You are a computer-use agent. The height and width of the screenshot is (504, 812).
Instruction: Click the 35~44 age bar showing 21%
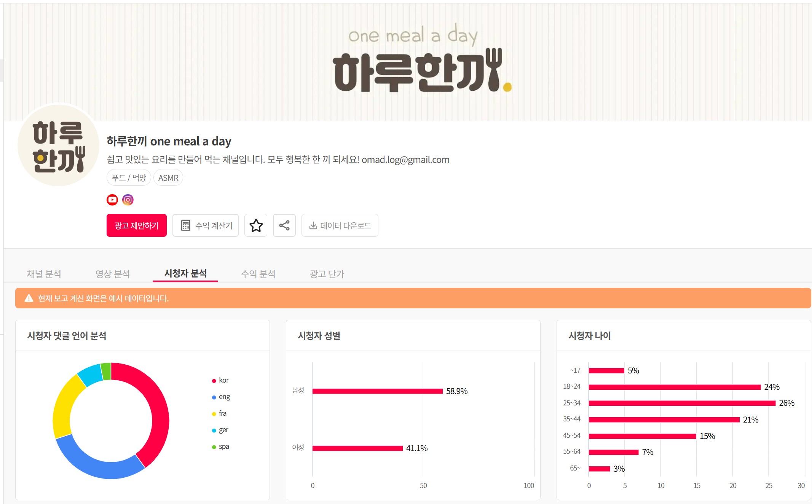[x=664, y=419]
